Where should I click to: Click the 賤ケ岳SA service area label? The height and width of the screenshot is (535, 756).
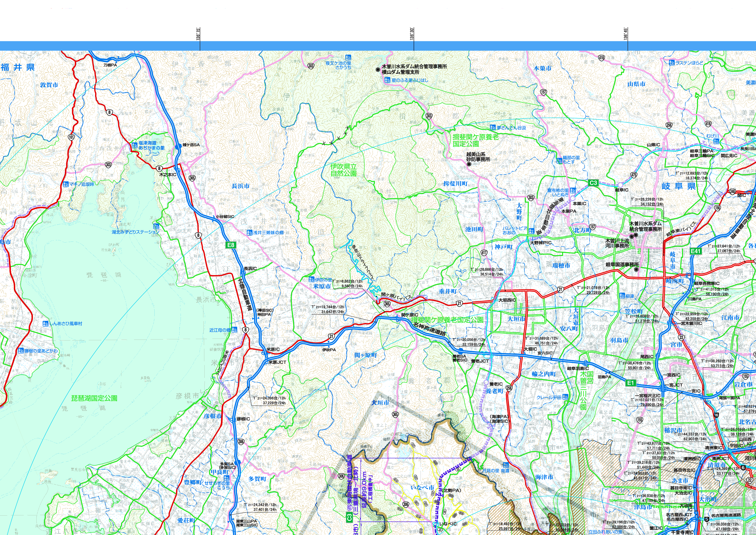(191, 145)
